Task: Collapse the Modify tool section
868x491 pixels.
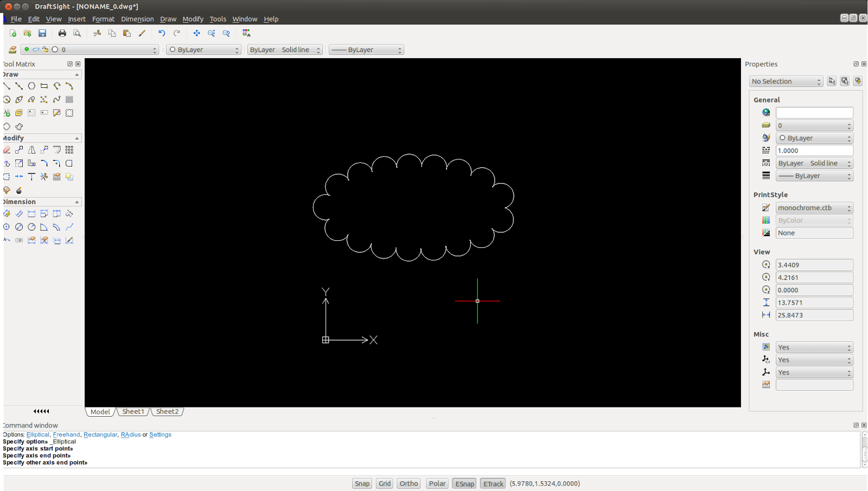Action: (x=77, y=138)
